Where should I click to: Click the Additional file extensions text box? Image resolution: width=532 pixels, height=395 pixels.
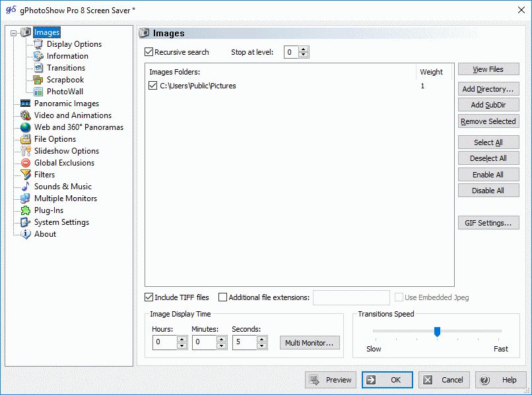coord(351,297)
